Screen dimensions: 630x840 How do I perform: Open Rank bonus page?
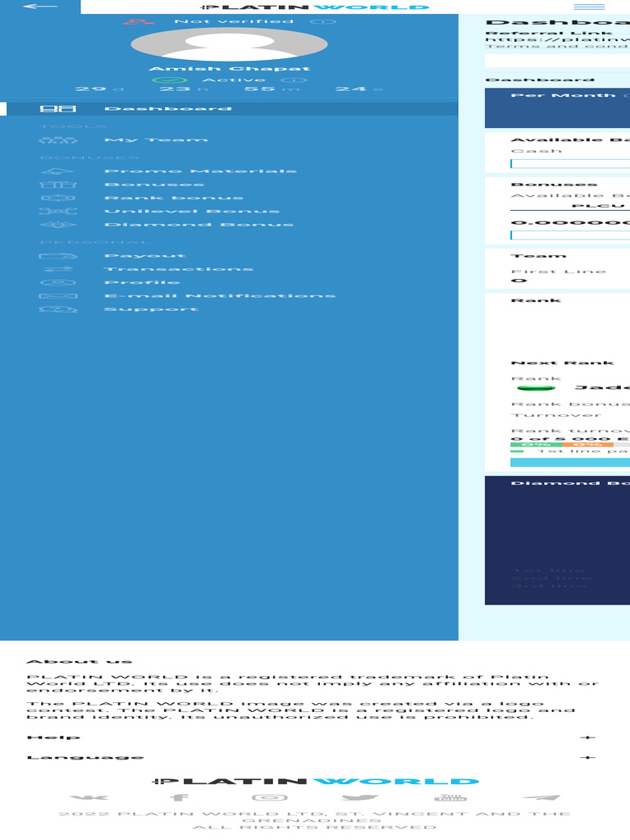[174, 199]
